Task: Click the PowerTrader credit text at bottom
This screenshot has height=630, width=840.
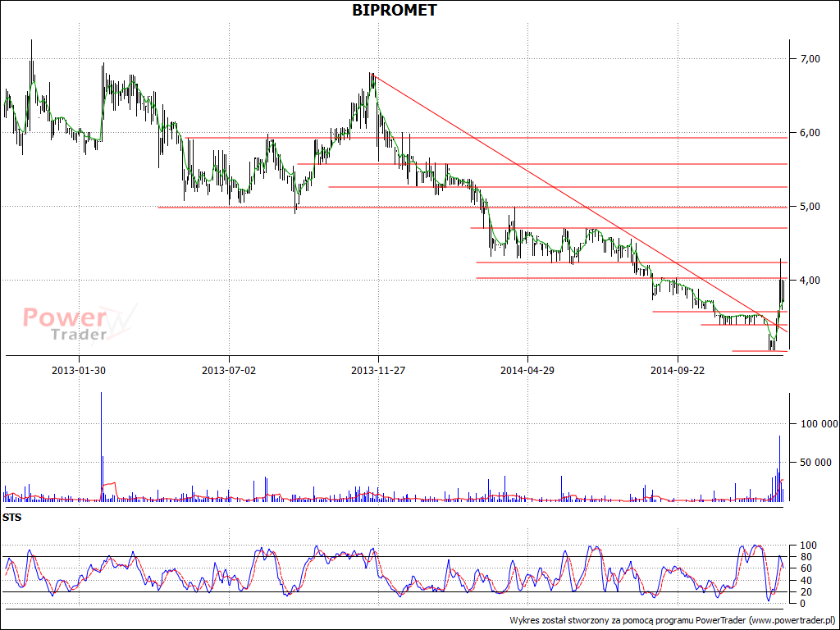Action: [672, 620]
